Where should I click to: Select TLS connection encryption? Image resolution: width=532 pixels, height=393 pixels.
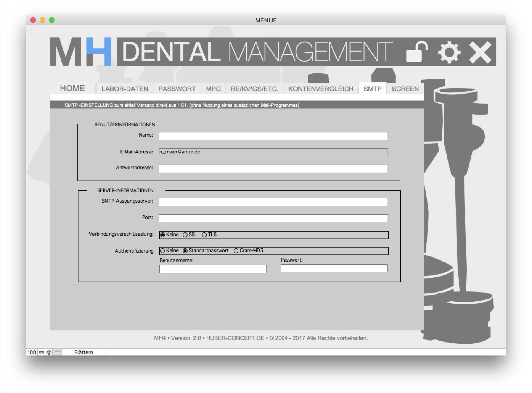pos(204,235)
